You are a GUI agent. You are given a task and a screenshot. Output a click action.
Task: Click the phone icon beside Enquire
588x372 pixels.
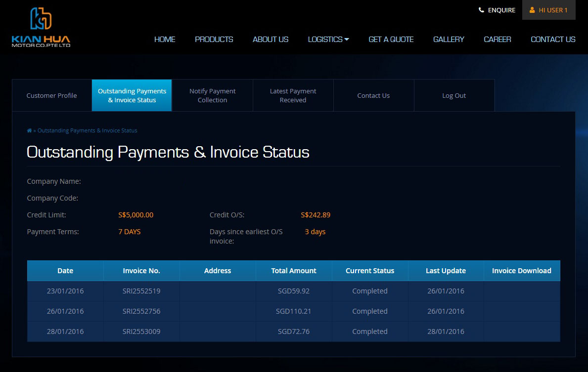481,10
